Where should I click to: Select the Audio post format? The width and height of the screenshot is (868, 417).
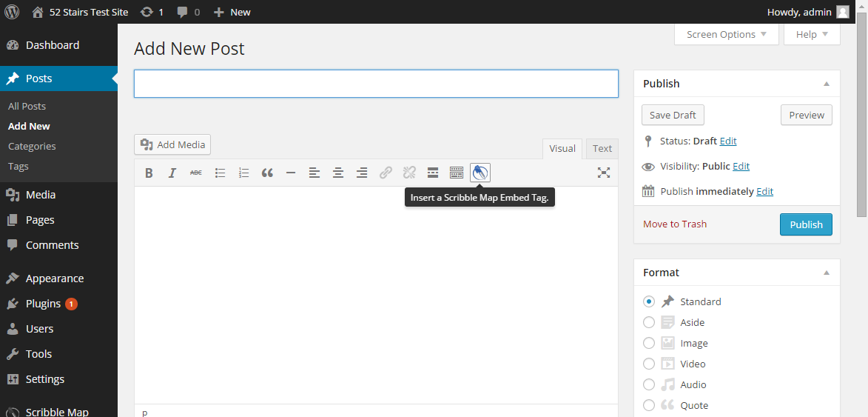click(x=649, y=385)
